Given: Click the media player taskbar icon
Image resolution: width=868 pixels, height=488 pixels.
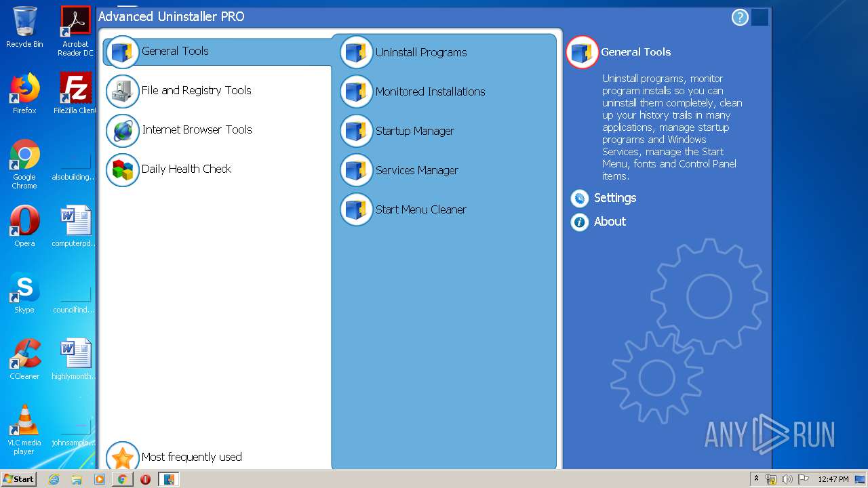Looking at the screenshot, I should point(100,479).
